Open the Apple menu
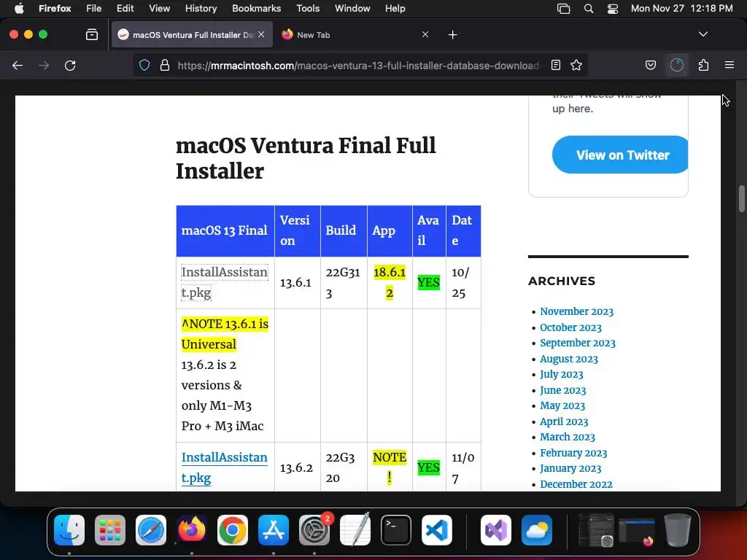Screen dimensions: 747x560 pos(19,8)
